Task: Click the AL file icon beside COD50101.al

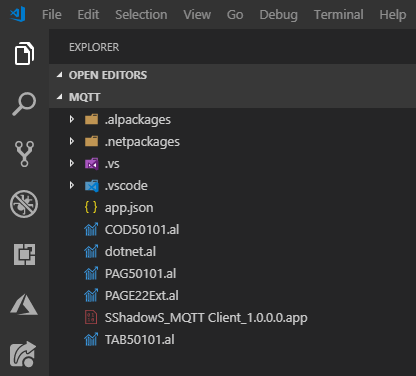Action: coord(91,229)
